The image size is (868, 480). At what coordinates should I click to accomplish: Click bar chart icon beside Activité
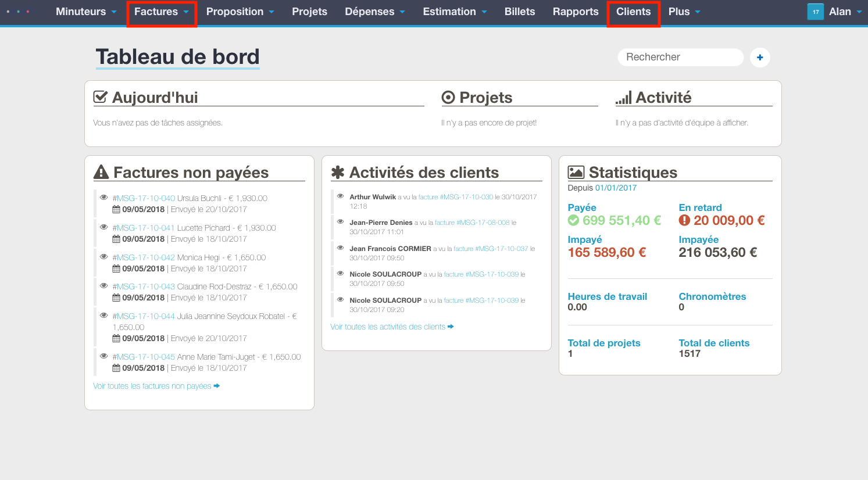click(623, 98)
